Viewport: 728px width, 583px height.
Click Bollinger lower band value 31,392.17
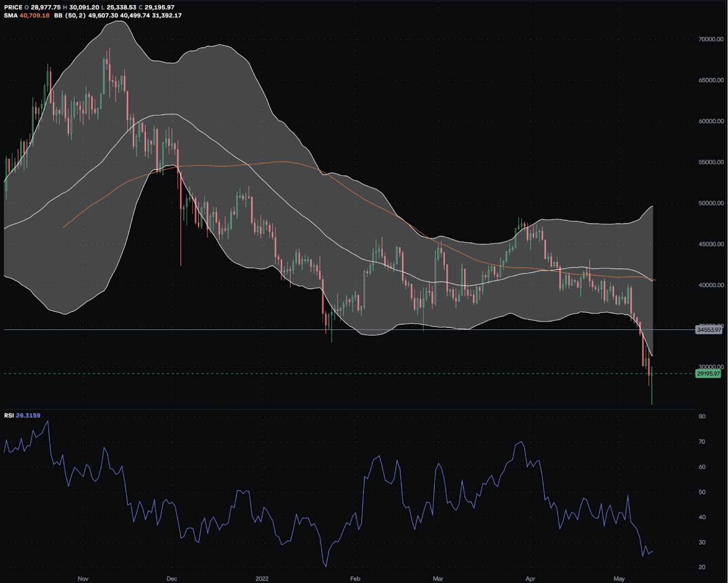(167, 15)
